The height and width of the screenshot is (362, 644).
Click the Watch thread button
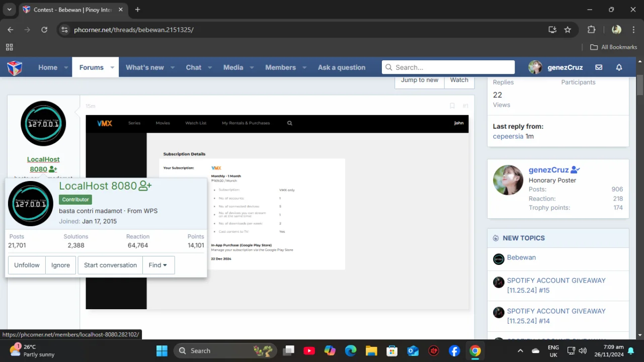tap(459, 80)
